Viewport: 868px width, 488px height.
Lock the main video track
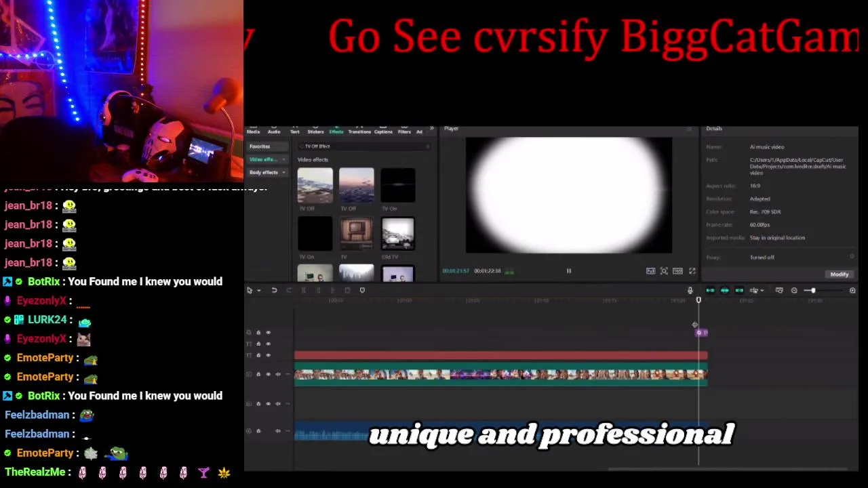point(258,374)
